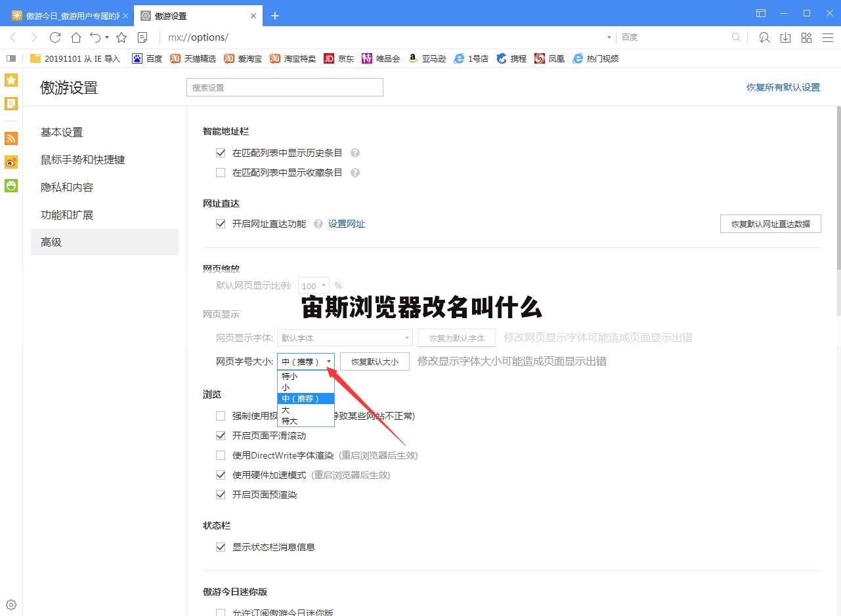Image resolution: width=841 pixels, height=616 pixels.
Task: Click 恢复默认网址直达数据 button
Action: 771,224
